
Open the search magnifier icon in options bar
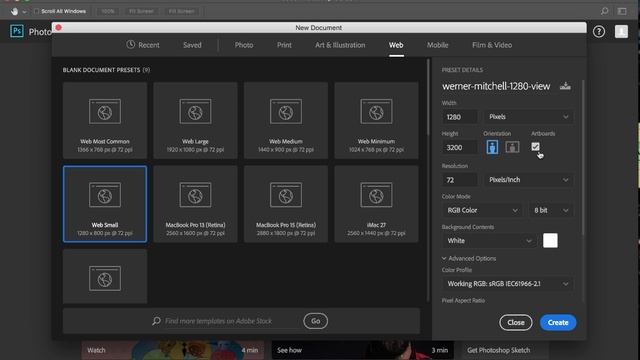click(604, 11)
